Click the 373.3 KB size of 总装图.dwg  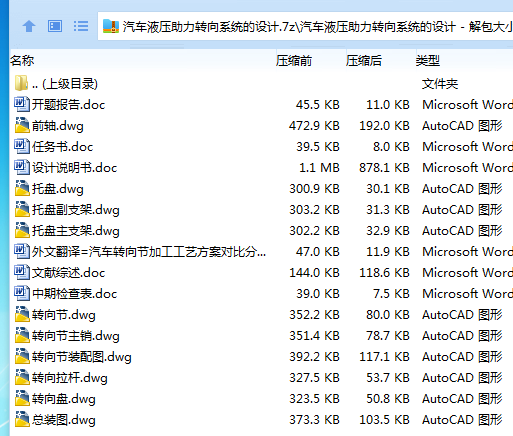pyautogui.click(x=314, y=420)
